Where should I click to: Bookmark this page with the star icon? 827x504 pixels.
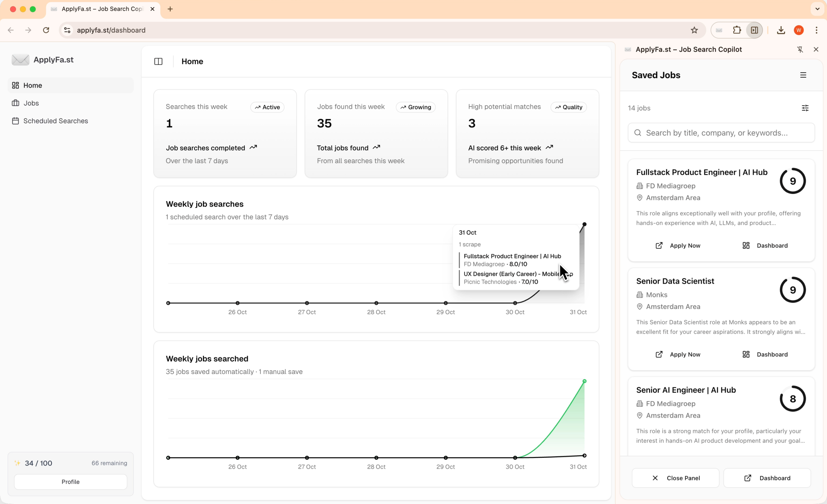tap(694, 30)
